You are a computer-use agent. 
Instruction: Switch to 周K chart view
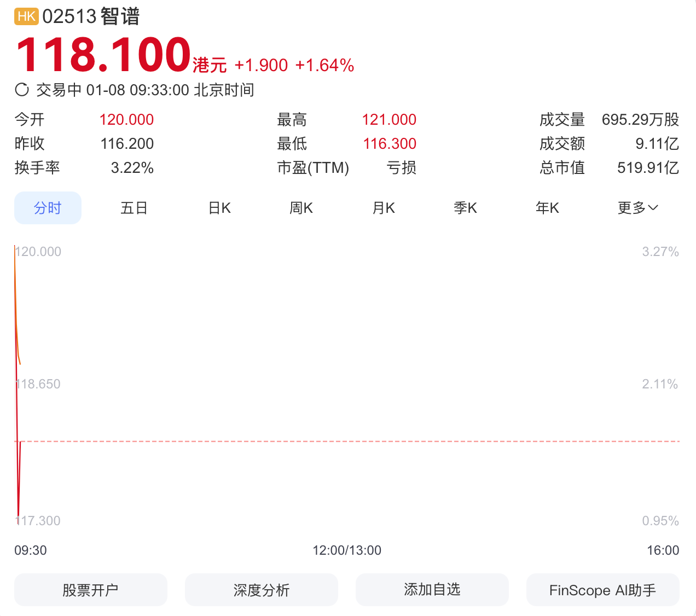tap(301, 208)
